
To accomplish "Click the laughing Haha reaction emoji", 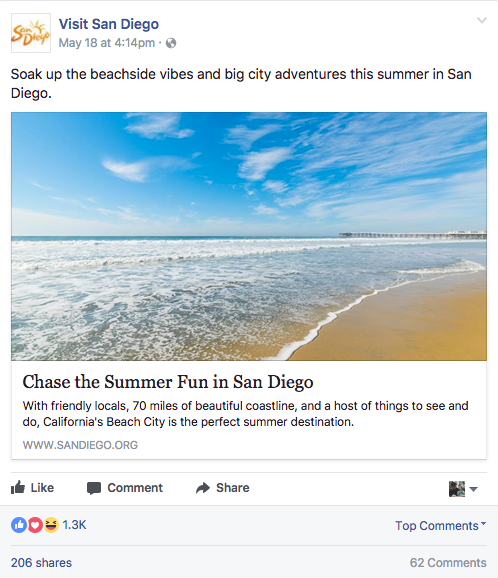I will [x=51, y=525].
